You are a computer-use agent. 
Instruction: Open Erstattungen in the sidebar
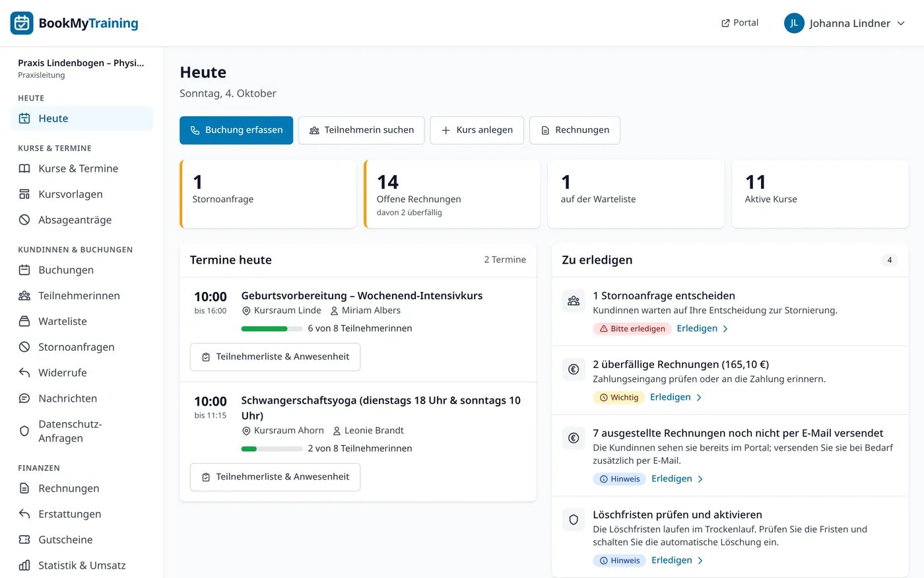coord(82,514)
